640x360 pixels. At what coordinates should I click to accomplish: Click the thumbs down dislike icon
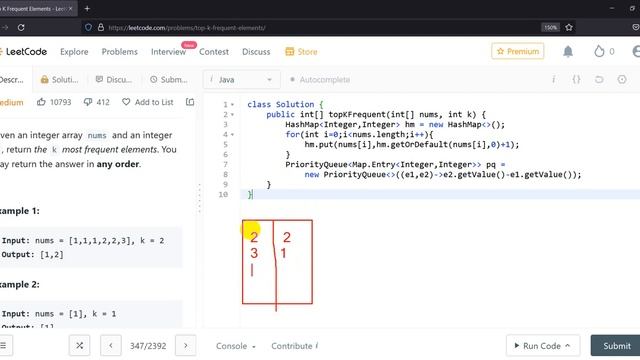click(x=88, y=102)
